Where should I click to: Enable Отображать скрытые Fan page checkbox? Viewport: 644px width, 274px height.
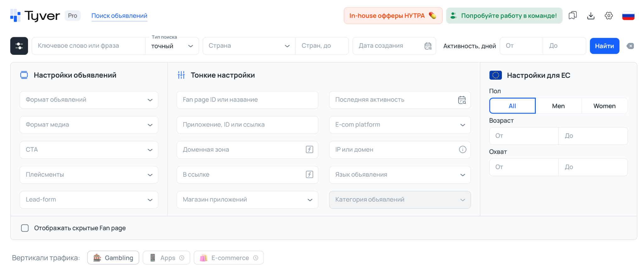tap(25, 228)
